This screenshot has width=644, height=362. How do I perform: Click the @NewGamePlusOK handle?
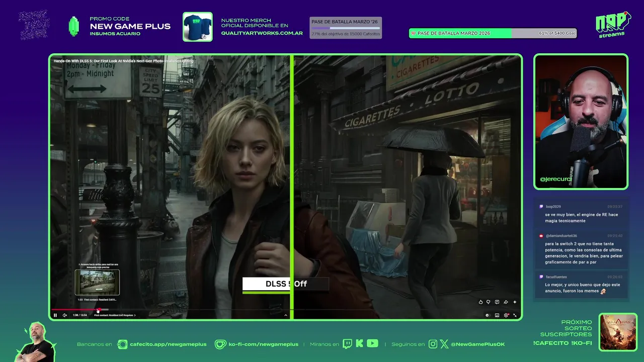tap(477, 344)
